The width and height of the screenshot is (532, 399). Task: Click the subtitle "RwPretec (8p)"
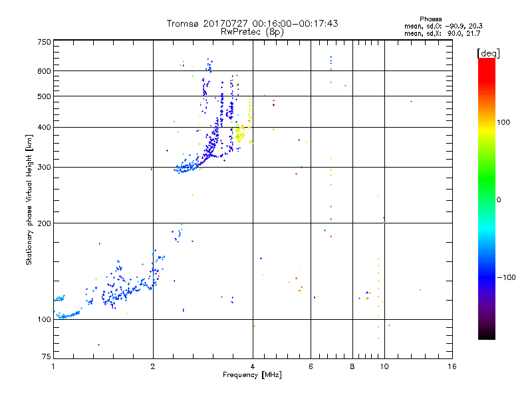point(252,32)
